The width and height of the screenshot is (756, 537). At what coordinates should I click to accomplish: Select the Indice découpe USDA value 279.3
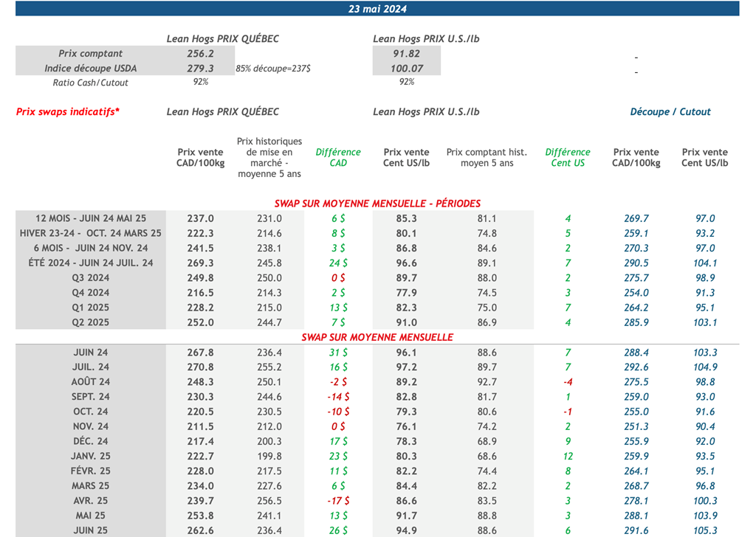pyautogui.click(x=200, y=69)
